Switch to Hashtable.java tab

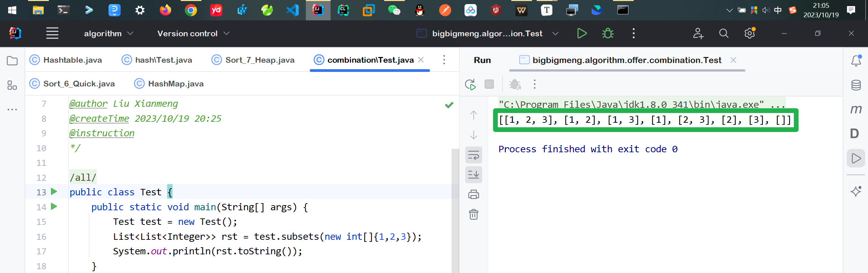(x=66, y=60)
